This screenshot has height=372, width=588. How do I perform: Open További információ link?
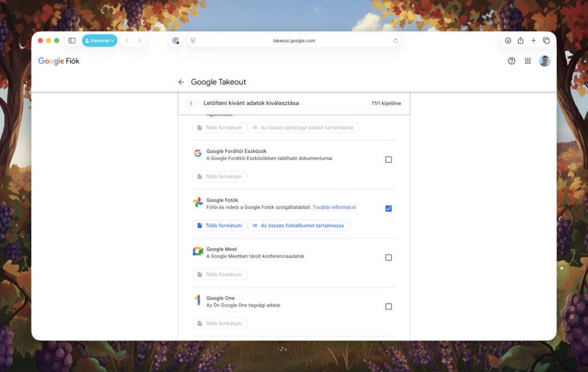coord(335,207)
